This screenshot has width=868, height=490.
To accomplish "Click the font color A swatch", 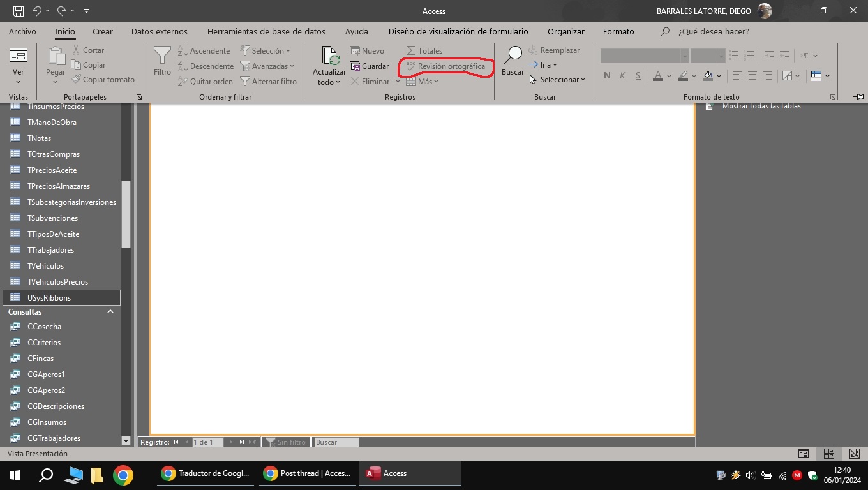I will pyautogui.click(x=658, y=75).
